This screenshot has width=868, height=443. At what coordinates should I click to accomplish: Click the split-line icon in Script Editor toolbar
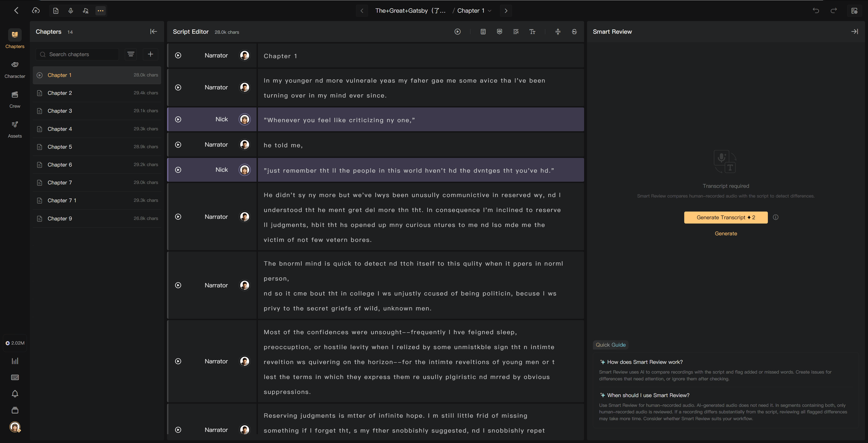tap(558, 32)
